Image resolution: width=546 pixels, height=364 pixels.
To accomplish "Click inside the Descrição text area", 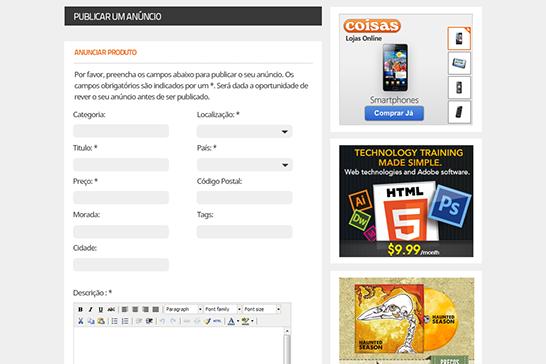I will coord(179,346).
